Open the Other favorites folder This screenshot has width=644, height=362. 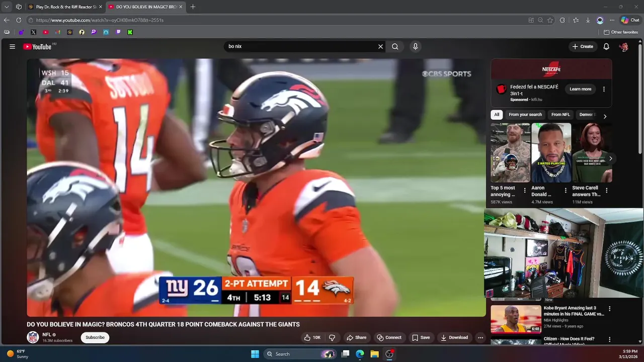click(x=621, y=32)
